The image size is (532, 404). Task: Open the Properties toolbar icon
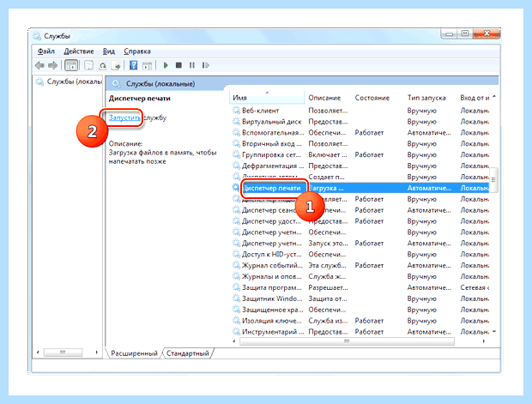[88, 65]
